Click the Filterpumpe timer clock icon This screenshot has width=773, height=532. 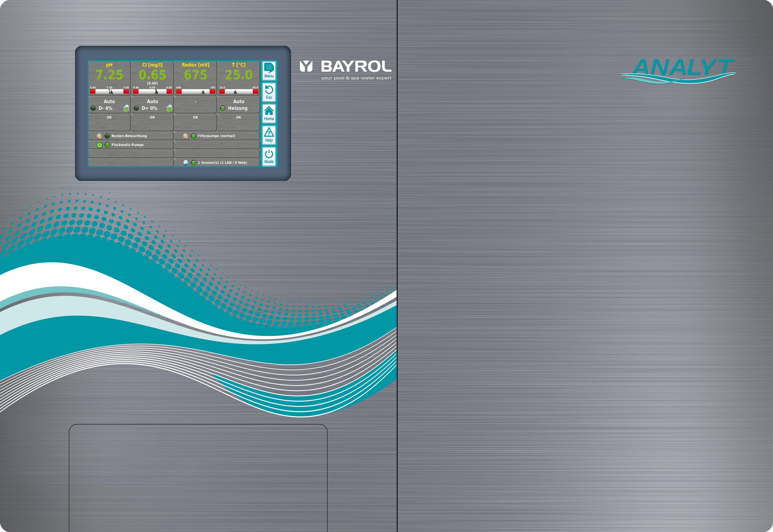[x=186, y=136]
